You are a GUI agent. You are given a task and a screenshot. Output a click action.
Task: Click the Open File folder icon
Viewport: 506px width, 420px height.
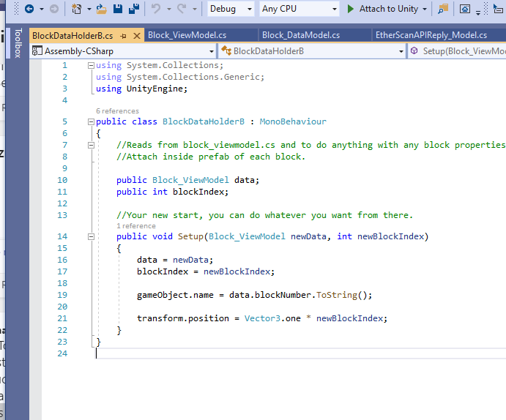pos(102,9)
